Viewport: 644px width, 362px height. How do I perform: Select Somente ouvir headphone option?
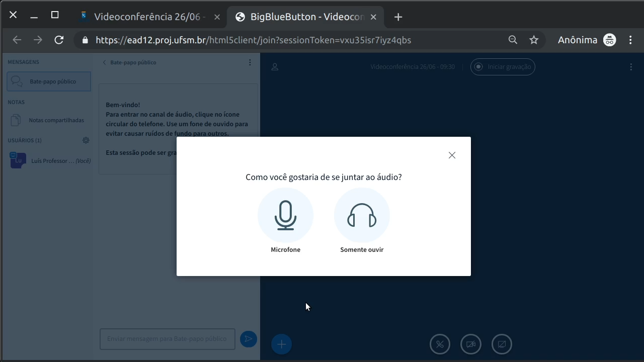pos(362,216)
